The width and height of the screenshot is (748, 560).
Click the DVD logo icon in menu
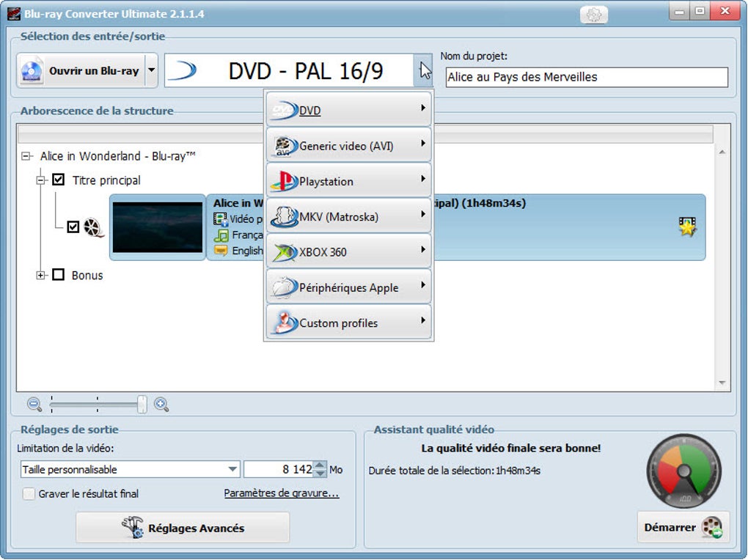pos(283,110)
